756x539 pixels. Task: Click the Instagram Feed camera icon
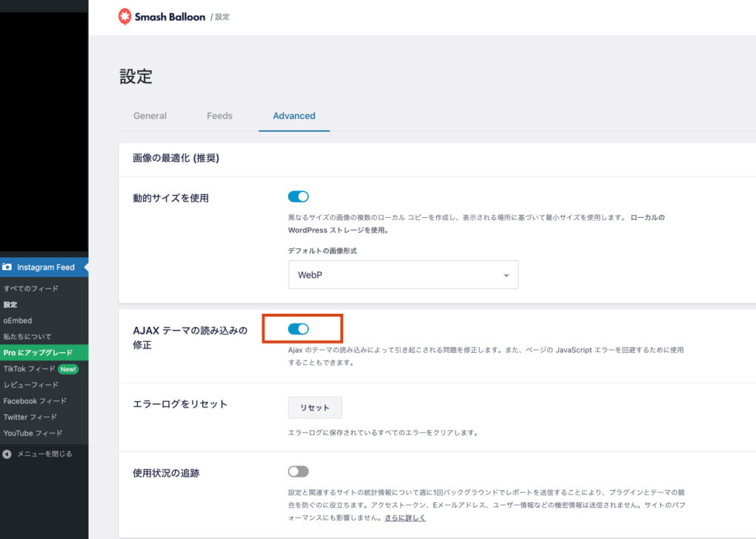pyautogui.click(x=7, y=267)
